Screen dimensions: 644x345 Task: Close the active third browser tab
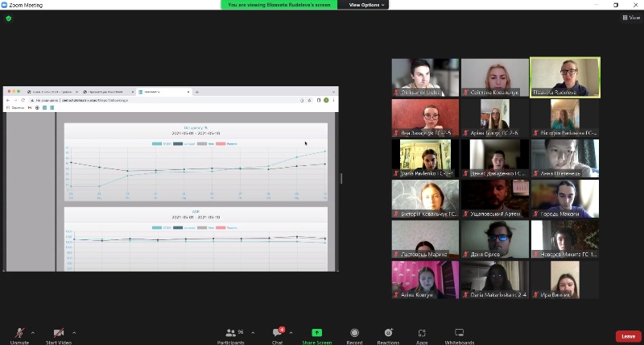pyautogui.click(x=188, y=92)
